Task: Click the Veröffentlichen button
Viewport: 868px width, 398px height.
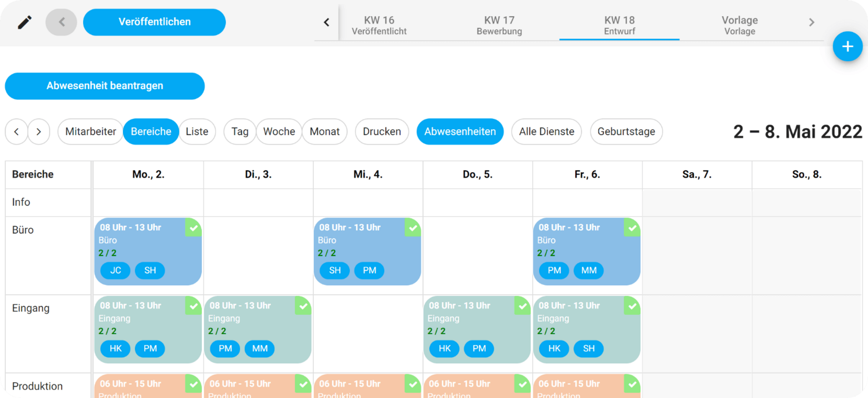Action: 154,22
